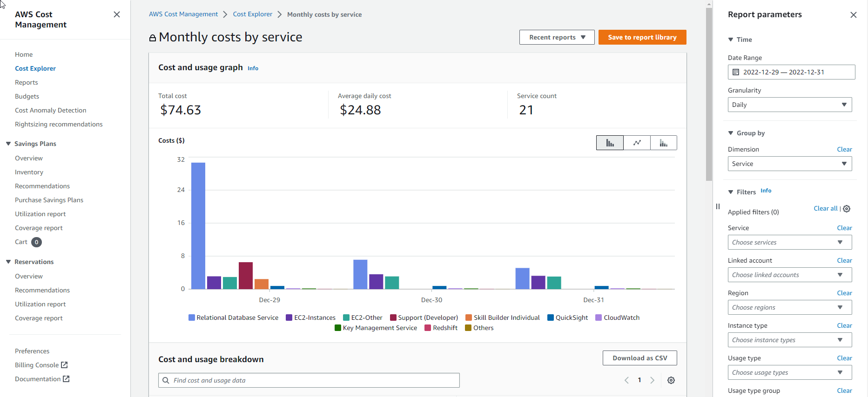Clear the Region filter
This screenshot has width=868, height=397.
pos(844,293)
